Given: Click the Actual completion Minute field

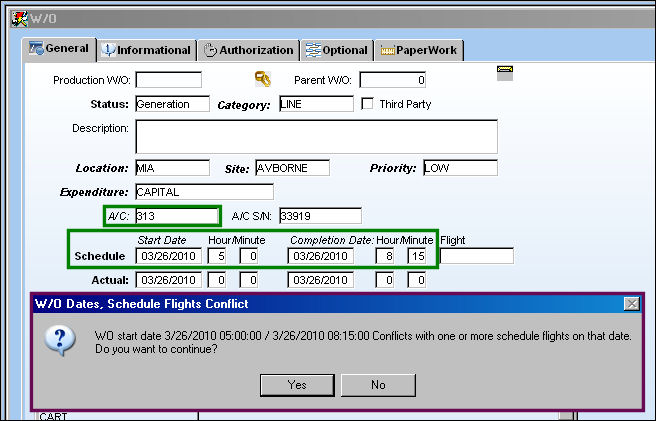Looking at the screenshot, I should (x=417, y=280).
